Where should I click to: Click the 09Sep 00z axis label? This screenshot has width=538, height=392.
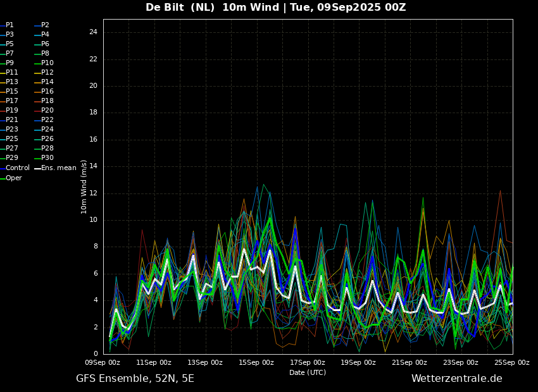(103, 362)
